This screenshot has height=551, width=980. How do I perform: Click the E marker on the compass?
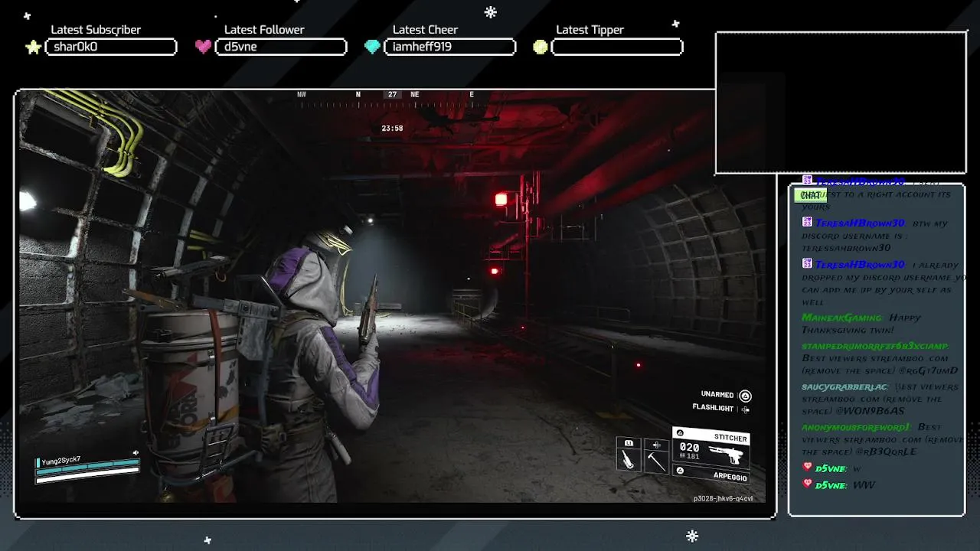click(472, 95)
